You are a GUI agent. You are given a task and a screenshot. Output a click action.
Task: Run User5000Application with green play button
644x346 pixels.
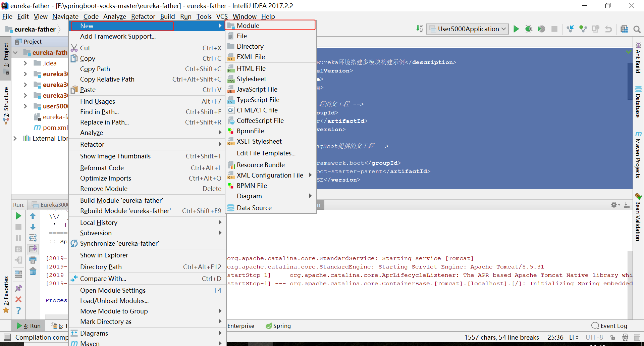click(x=516, y=29)
